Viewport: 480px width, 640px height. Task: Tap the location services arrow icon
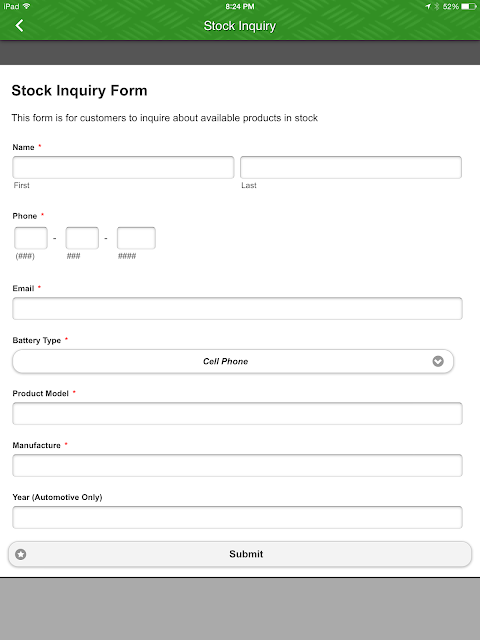(428, 6)
